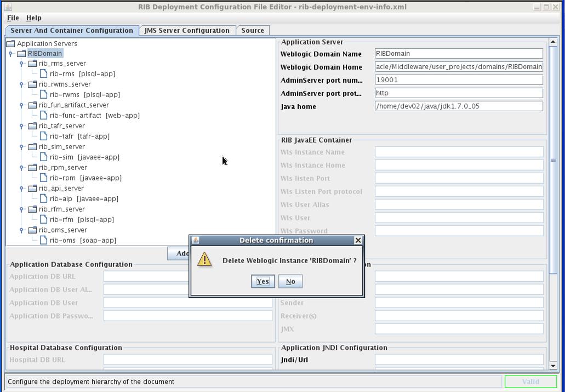Click the RIBDomain folder icon
The width and height of the screenshot is (565, 392).
21,54
